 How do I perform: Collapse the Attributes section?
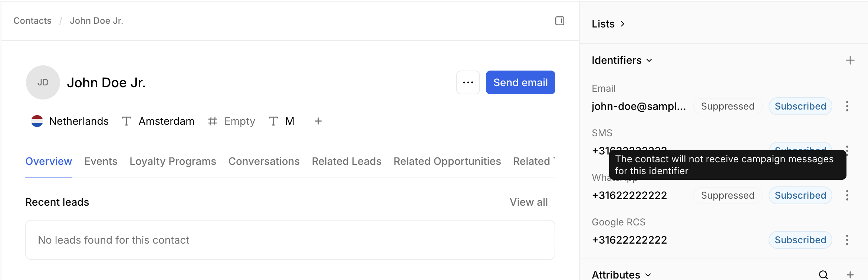tap(621, 275)
